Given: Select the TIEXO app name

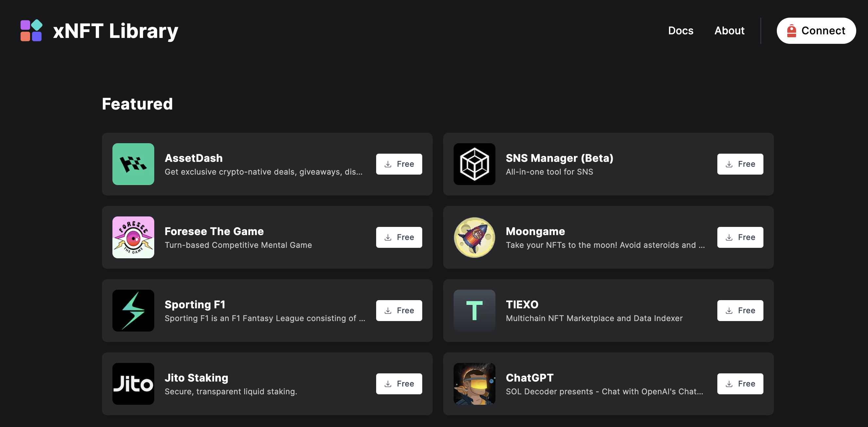Looking at the screenshot, I should click(x=522, y=304).
